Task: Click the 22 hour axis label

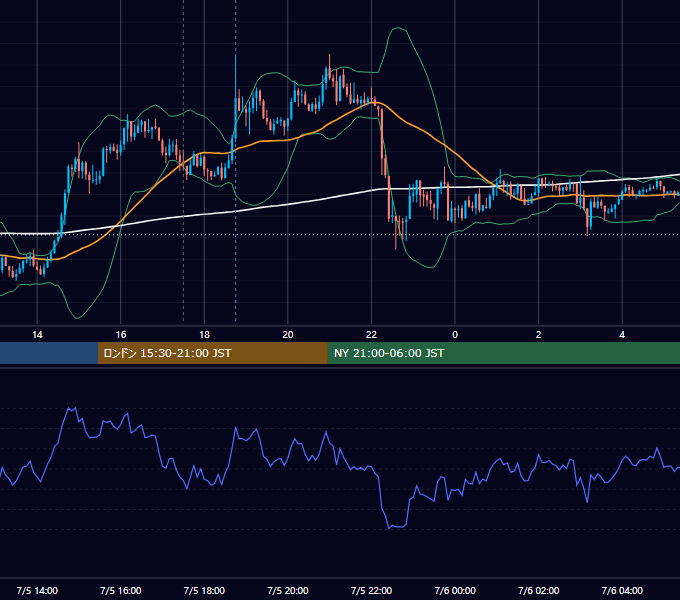Action: [x=371, y=335]
